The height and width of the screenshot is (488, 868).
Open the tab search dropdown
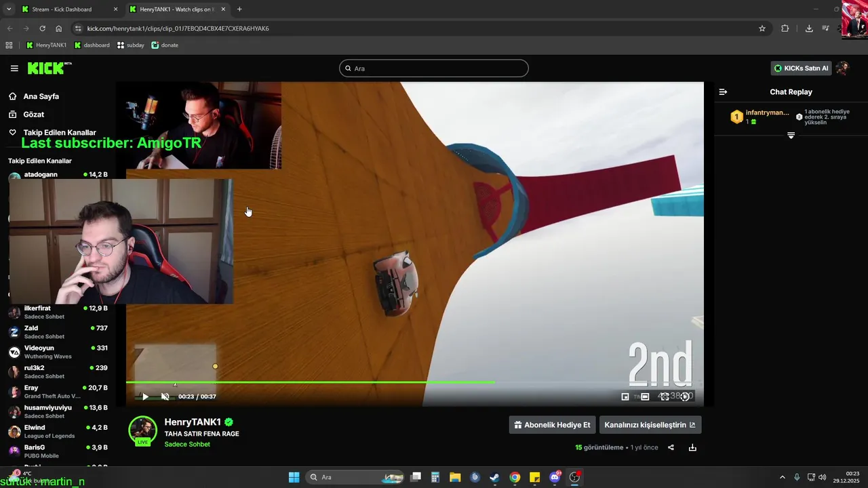(x=9, y=9)
